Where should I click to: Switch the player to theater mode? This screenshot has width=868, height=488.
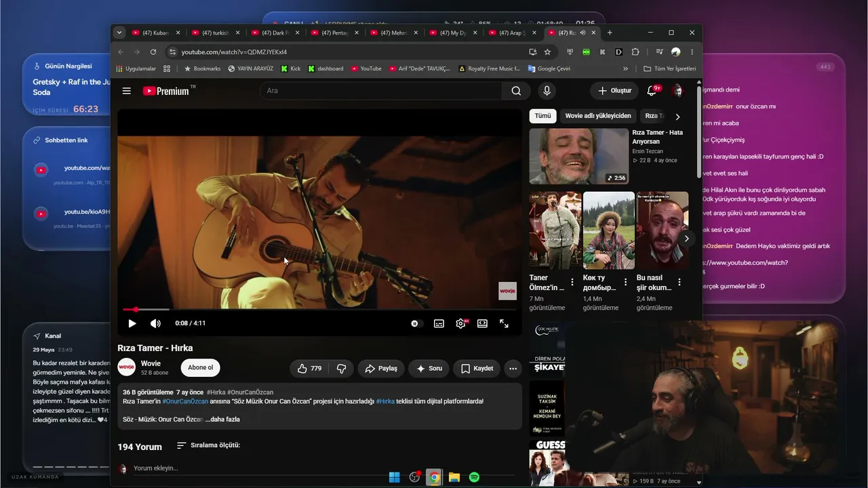(x=482, y=323)
